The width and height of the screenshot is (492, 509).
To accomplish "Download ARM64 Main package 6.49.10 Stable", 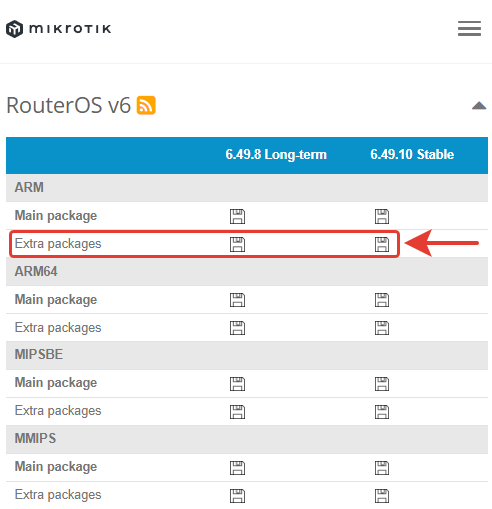I will point(382,300).
